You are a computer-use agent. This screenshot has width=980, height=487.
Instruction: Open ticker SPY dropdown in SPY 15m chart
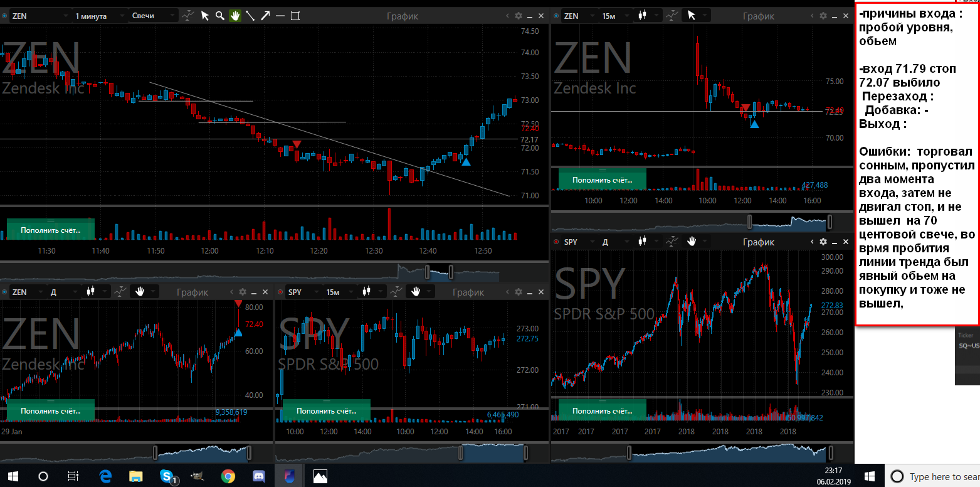point(303,291)
